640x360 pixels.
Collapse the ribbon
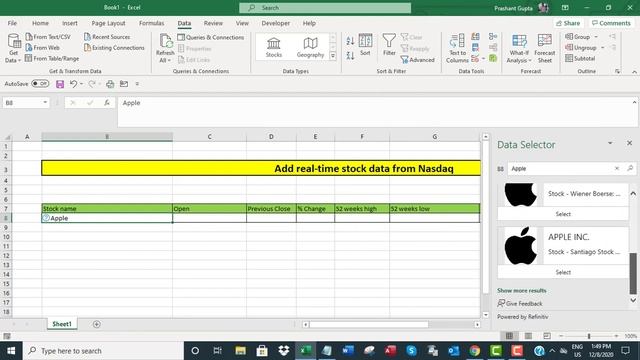click(634, 72)
